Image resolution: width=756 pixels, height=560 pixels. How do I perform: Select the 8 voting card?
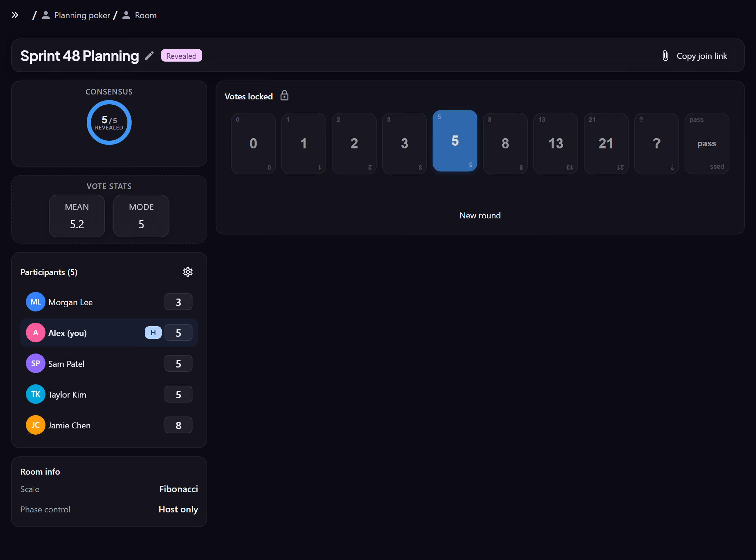coord(505,143)
